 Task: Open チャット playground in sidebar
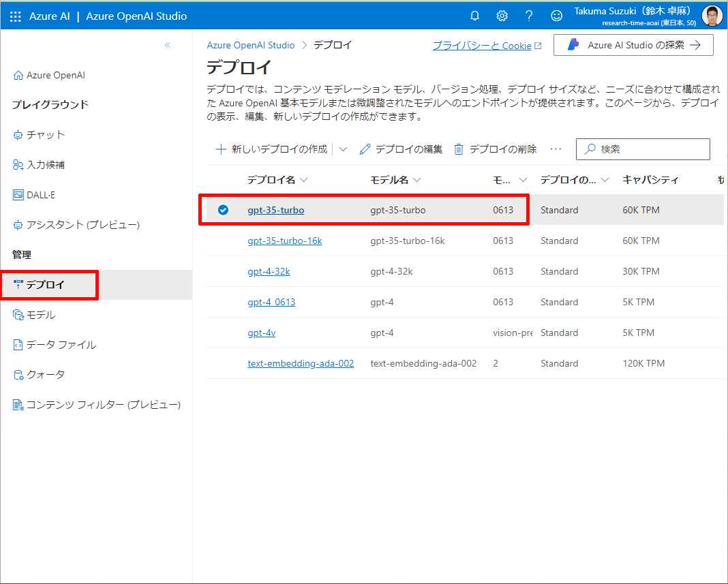(45, 135)
